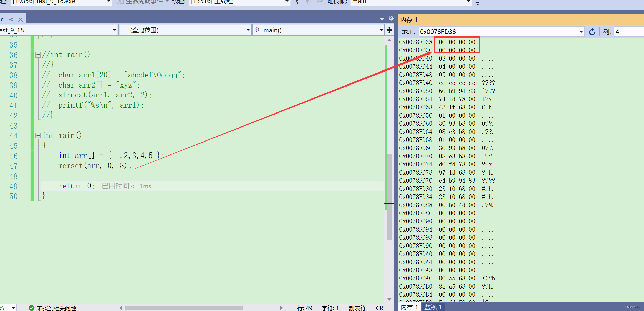Open the editor window settings gear
This screenshot has height=311, width=644.
391,19
